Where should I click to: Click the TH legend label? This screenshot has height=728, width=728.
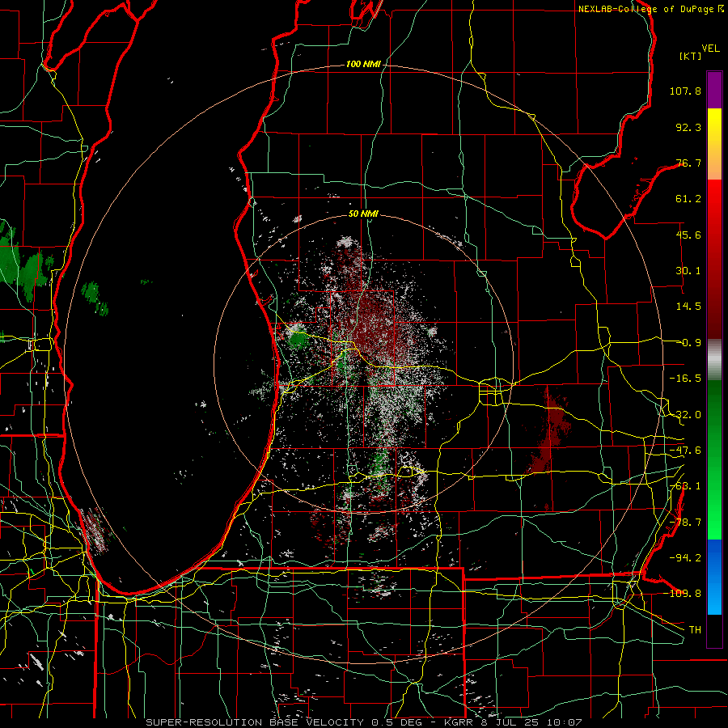click(x=695, y=629)
